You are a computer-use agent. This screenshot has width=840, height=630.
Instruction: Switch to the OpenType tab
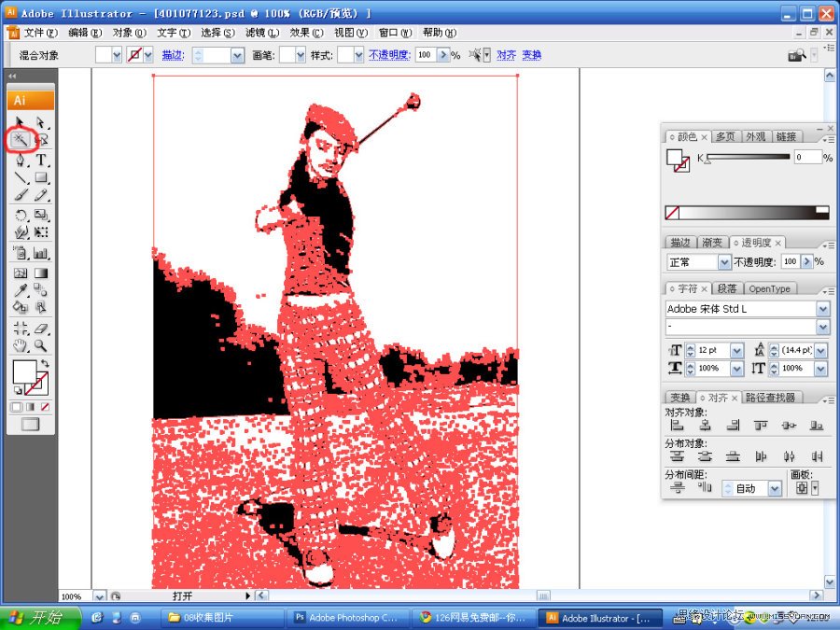pos(769,288)
